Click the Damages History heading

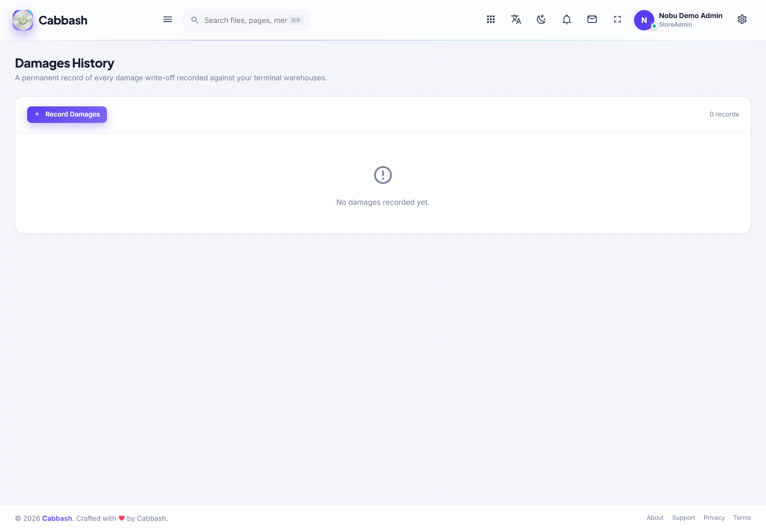(x=64, y=63)
